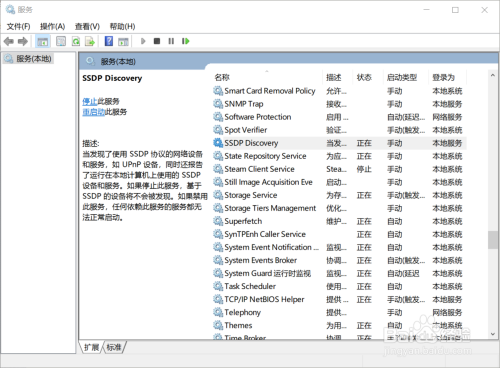Click the SSDP Discovery gear icon
Image resolution: width=500 pixels, height=368 pixels.
click(x=218, y=143)
